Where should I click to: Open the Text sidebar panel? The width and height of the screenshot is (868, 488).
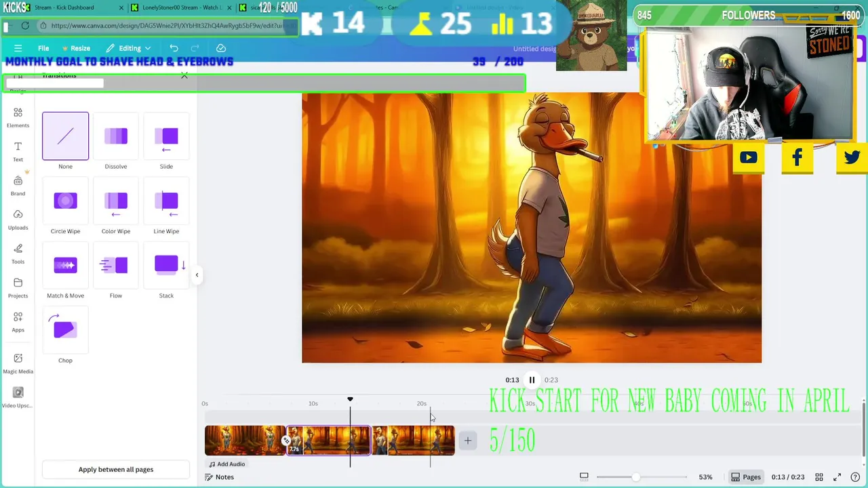coord(18,151)
